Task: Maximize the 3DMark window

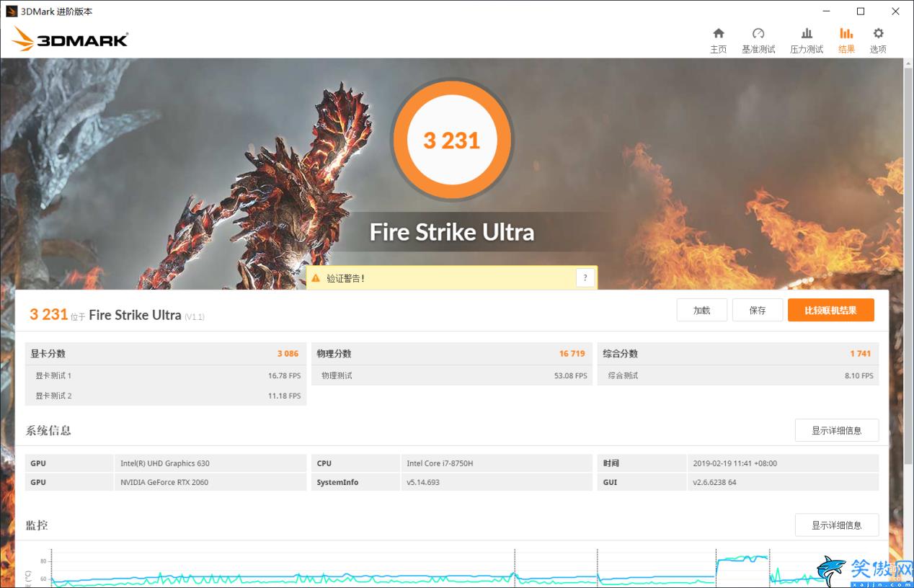Action: [860, 12]
